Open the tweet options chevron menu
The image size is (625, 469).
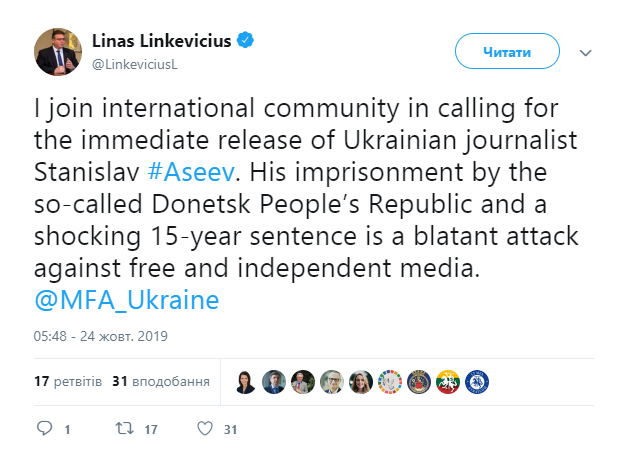(x=586, y=50)
